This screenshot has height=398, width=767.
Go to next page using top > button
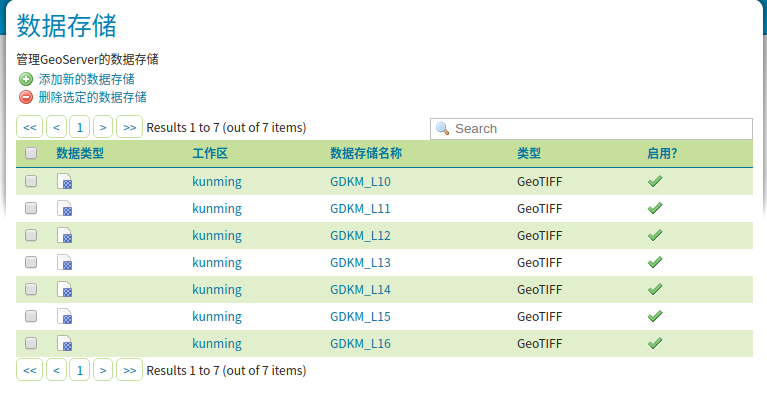pyautogui.click(x=103, y=127)
